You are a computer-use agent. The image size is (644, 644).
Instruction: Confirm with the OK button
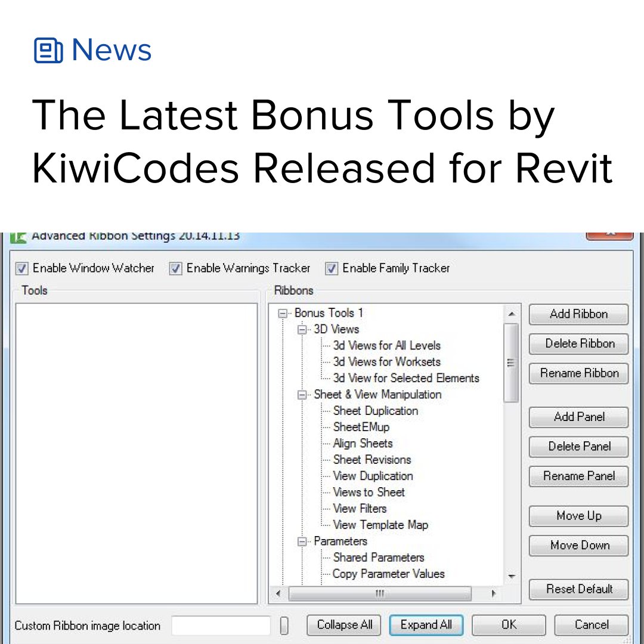point(509,625)
